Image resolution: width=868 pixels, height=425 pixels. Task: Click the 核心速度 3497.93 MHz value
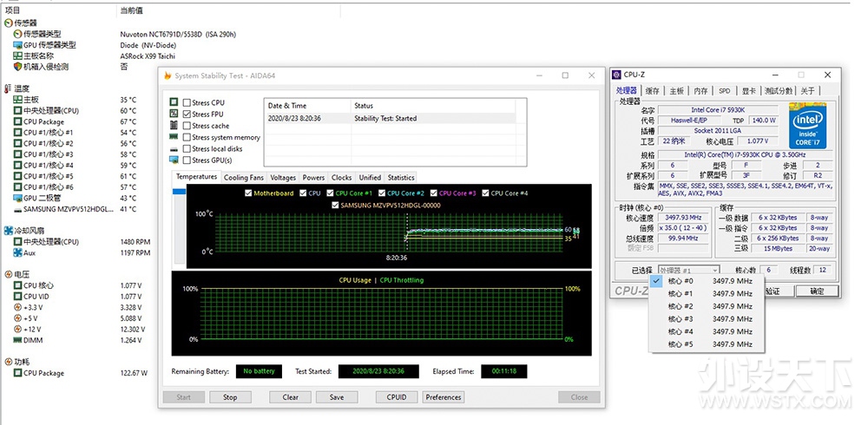pos(683,218)
